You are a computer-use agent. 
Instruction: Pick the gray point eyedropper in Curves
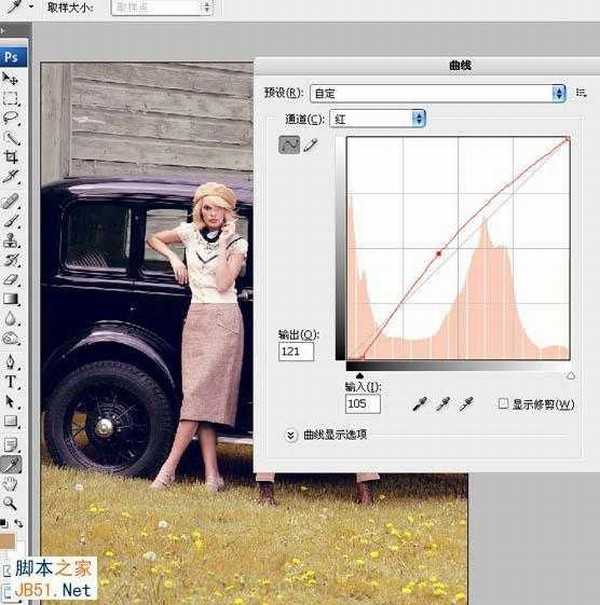444,404
